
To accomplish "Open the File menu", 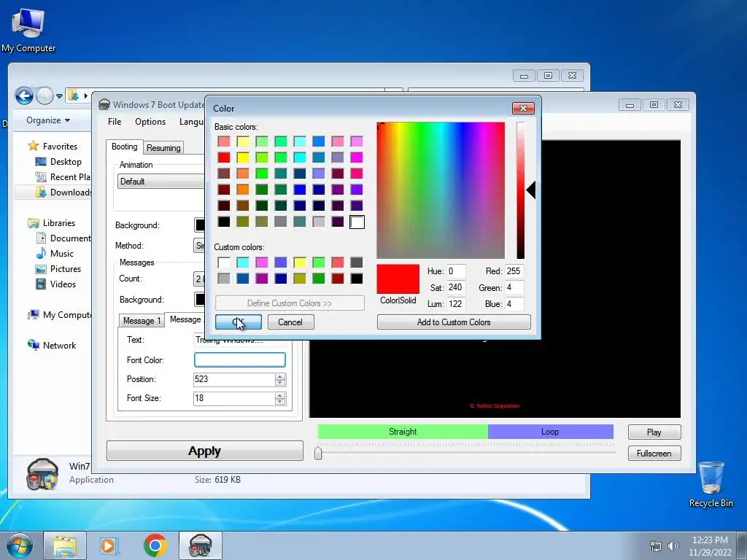I will click(115, 122).
